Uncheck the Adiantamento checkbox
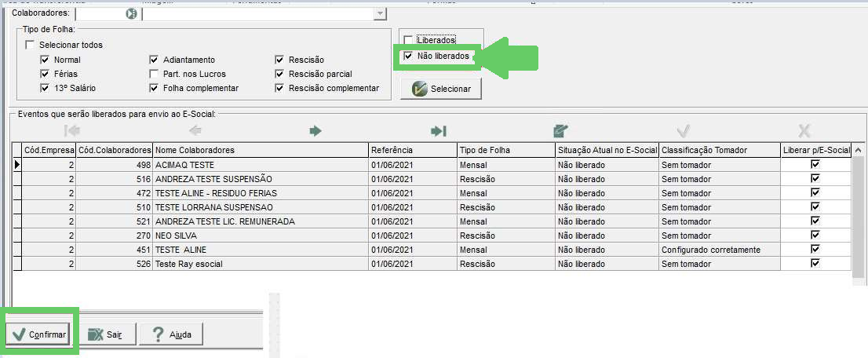 click(154, 60)
